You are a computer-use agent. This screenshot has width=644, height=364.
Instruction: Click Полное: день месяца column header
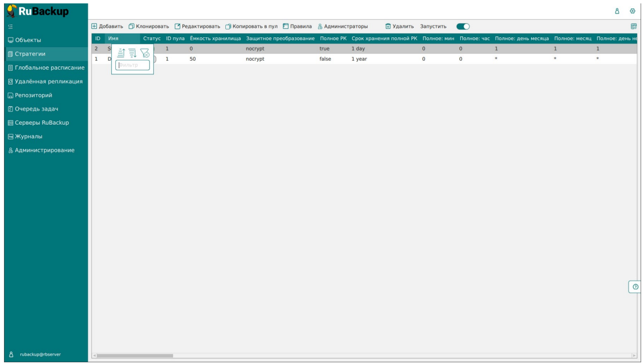pyautogui.click(x=521, y=39)
